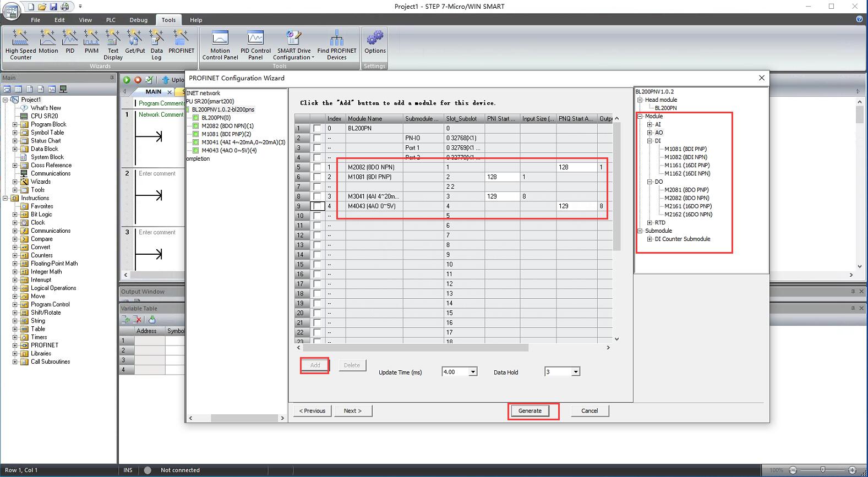Save project using the floppy disk icon
The height and width of the screenshot is (477, 868).
coord(53,7)
